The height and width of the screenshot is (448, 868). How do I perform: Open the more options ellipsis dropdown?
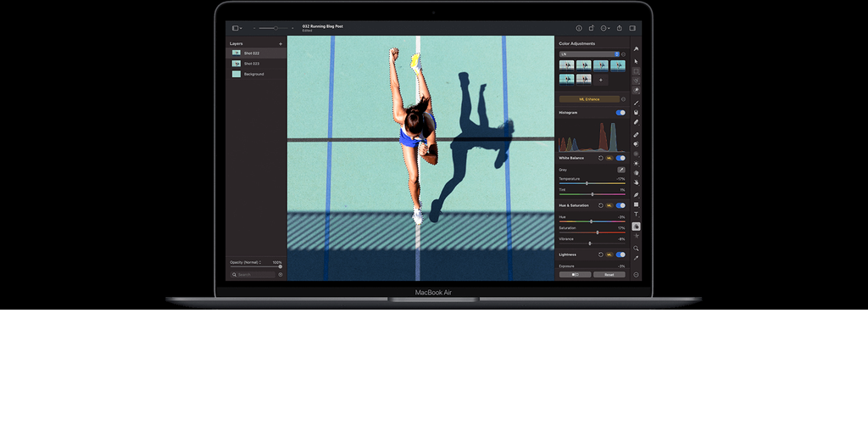[x=605, y=28]
